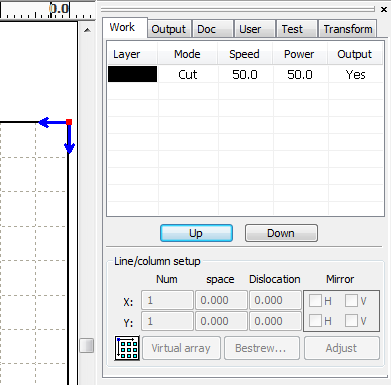The width and height of the screenshot is (391, 385).
Task: Open the Doc tab
Action: (x=213, y=29)
